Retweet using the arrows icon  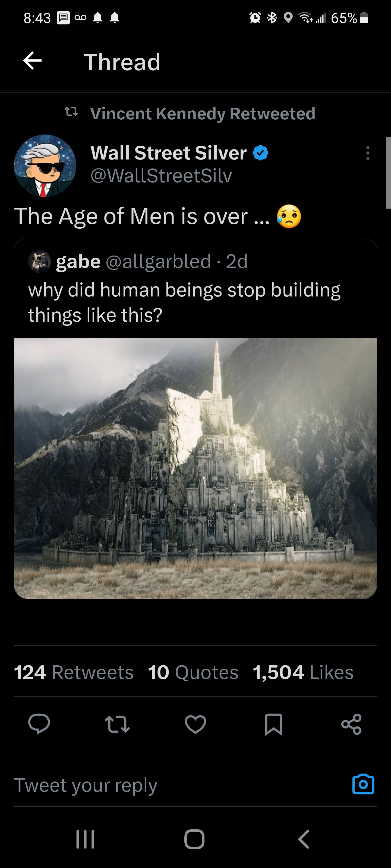pyautogui.click(x=117, y=724)
